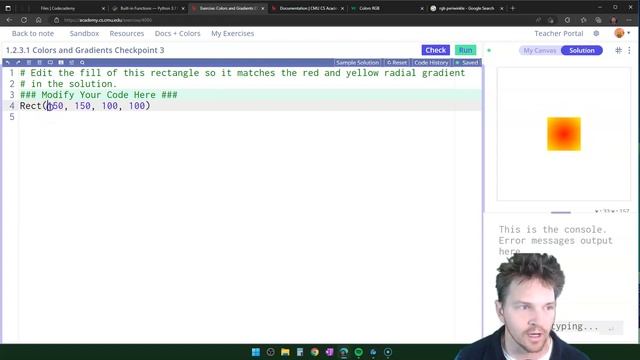Open the Resources menu item

tap(127, 33)
